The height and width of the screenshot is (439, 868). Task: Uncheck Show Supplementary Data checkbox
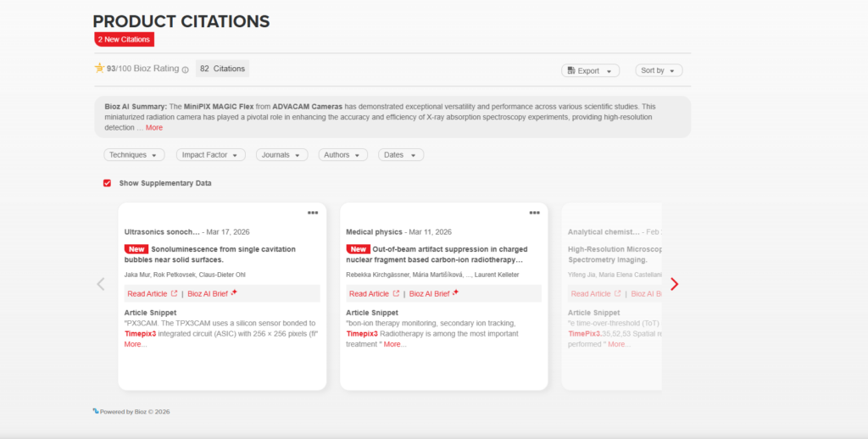point(108,183)
